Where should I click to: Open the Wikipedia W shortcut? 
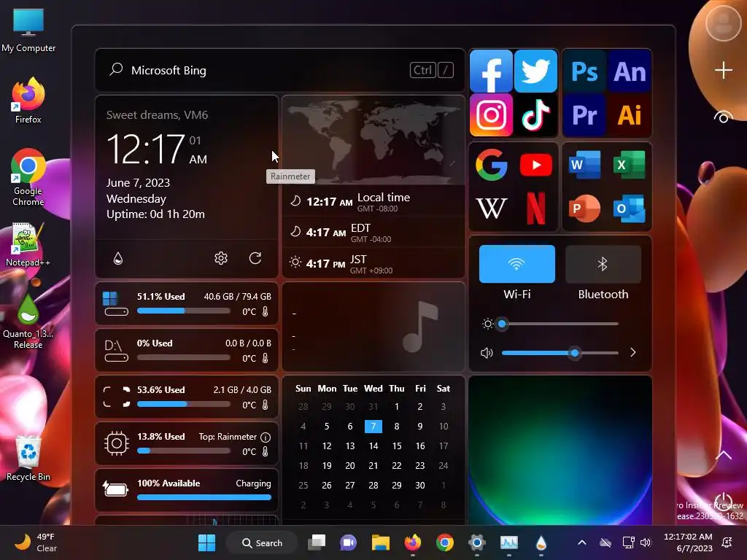point(491,208)
